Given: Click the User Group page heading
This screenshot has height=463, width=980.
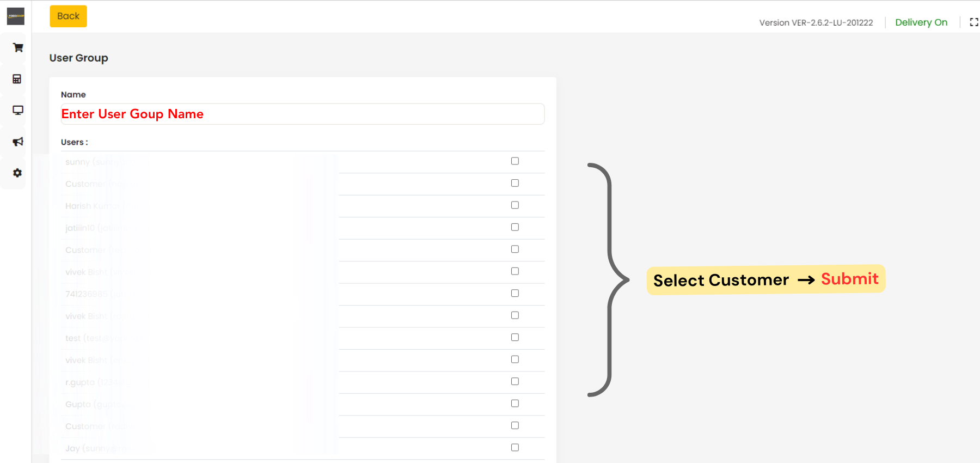Looking at the screenshot, I should pyautogui.click(x=79, y=58).
